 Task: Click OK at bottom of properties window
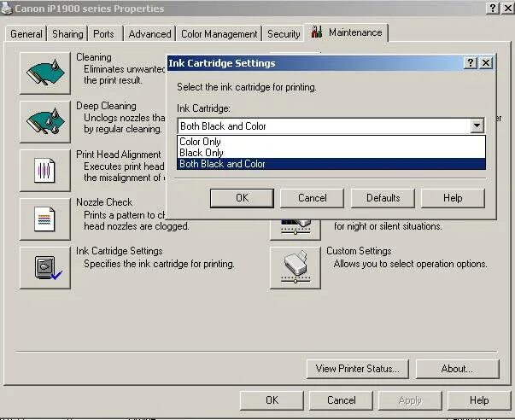272,400
